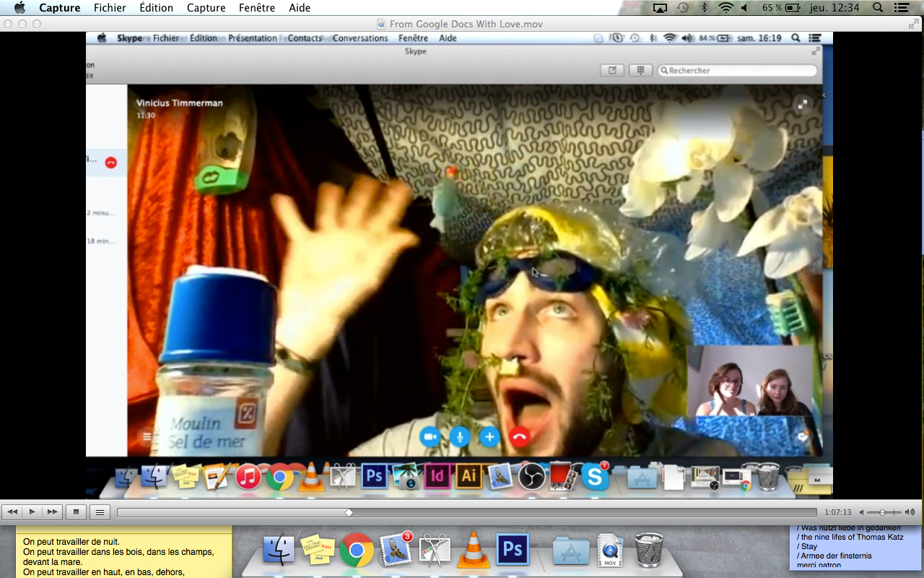Open the bold Capture application menu
The width and height of the screenshot is (924, 578).
click(x=60, y=8)
